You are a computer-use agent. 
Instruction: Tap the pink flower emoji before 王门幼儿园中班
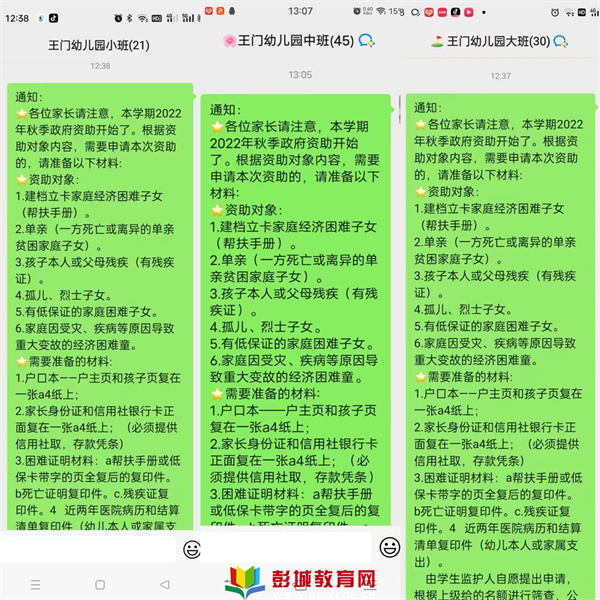(230, 41)
